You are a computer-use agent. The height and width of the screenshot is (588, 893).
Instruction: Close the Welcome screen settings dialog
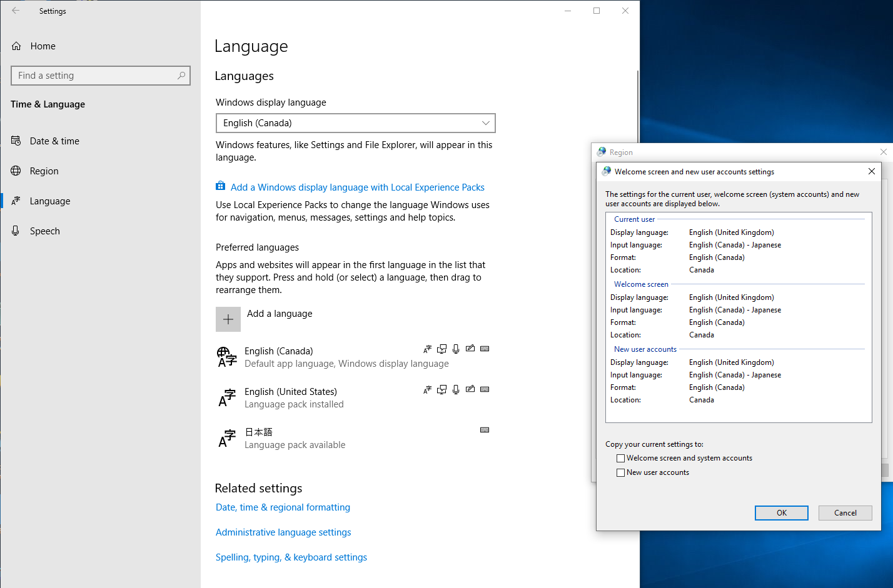point(872,171)
